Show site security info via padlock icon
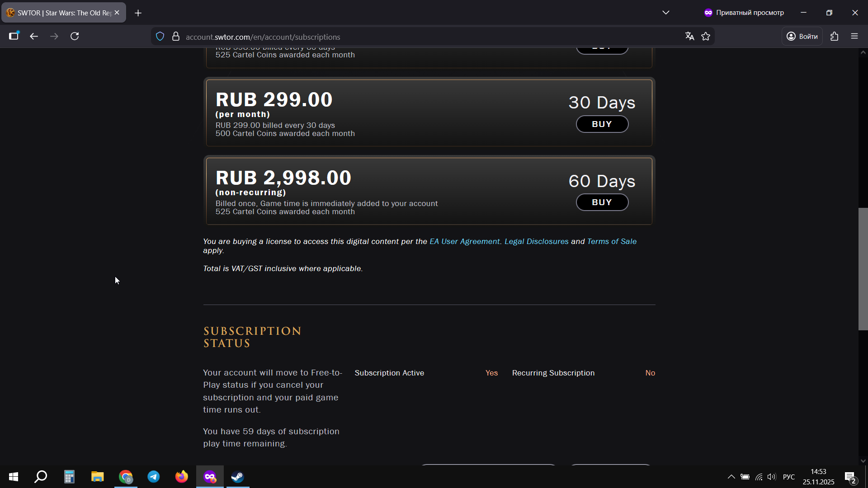The height and width of the screenshot is (488, 868). (176, 36)
